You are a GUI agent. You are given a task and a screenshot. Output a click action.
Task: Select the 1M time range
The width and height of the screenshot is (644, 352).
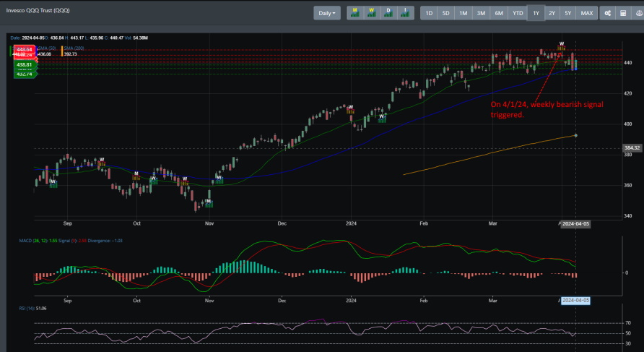pyautogui.click(x=464, y=13)
